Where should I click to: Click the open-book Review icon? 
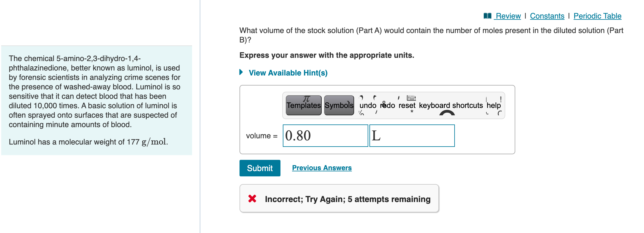pos(487,16)
